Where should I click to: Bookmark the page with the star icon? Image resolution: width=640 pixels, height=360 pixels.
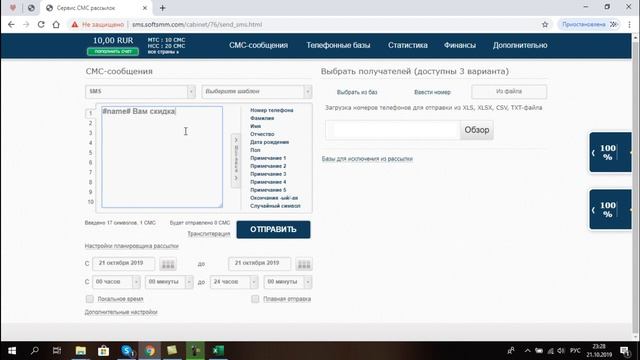(x=545, y=24)
